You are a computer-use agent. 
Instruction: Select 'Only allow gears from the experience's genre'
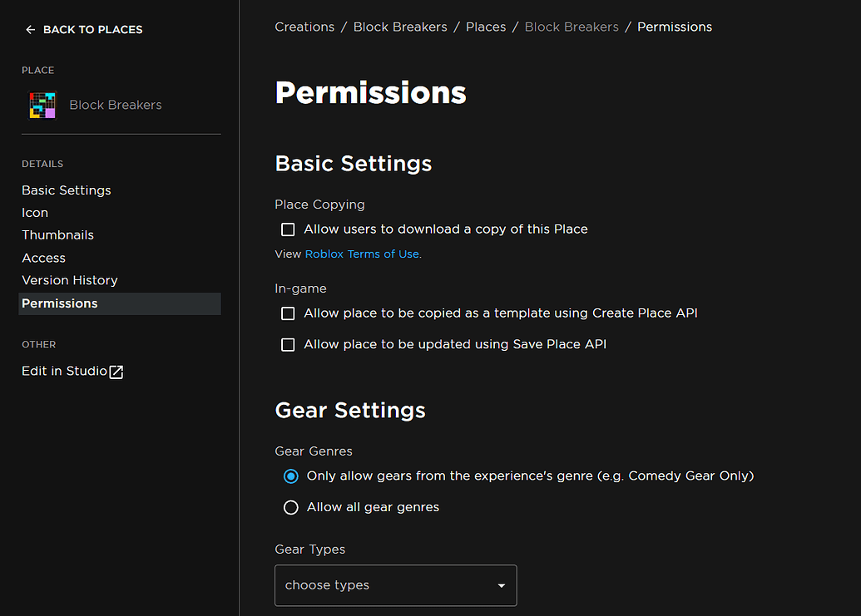pyautogui.click(x=291, y=476)
